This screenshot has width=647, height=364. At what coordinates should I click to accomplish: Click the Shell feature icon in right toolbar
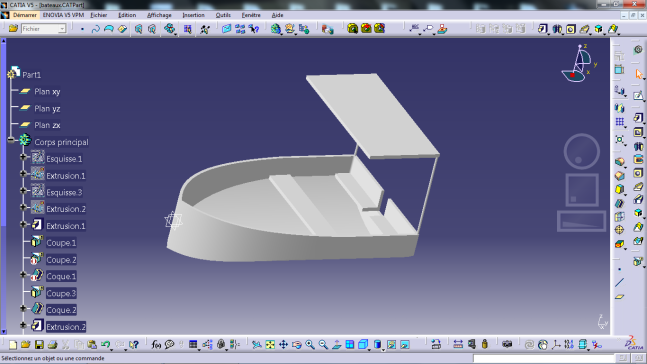[x=619, y=202]
